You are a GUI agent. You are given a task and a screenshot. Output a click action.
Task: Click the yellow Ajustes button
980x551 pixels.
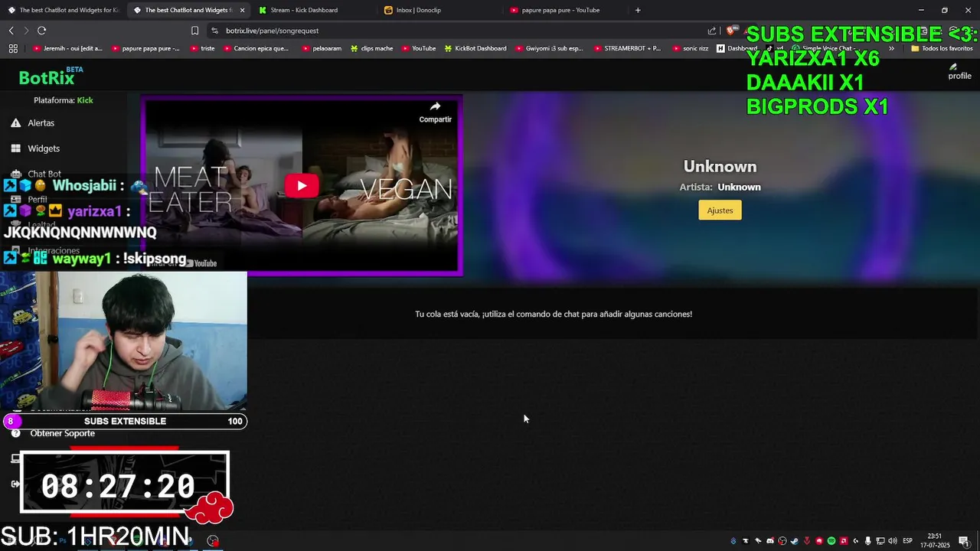click(x=720, y=210)
